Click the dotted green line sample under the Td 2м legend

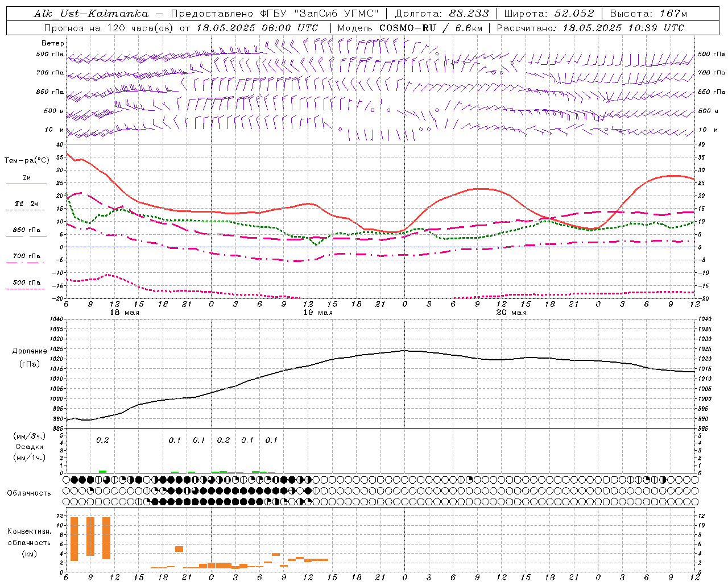25,210
